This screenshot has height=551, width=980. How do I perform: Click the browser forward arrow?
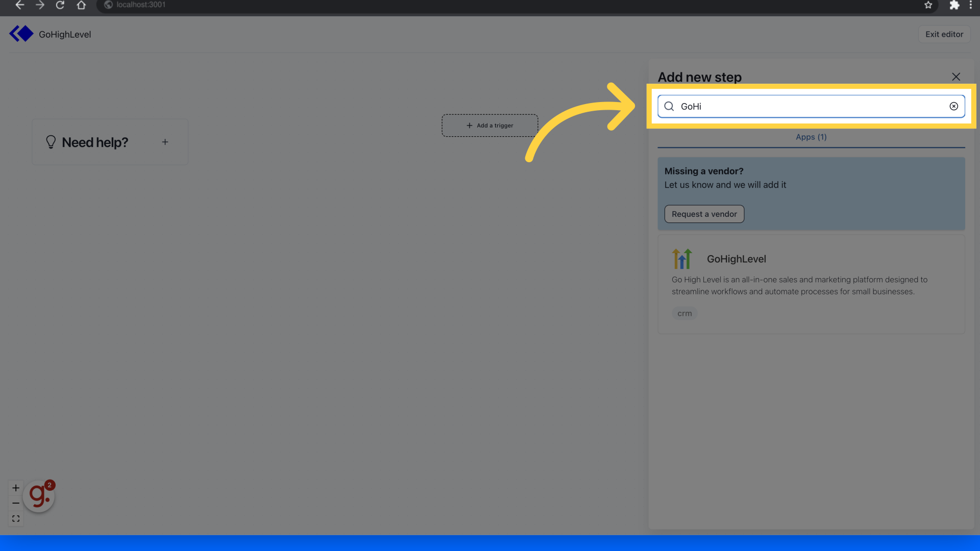(40, 5)
